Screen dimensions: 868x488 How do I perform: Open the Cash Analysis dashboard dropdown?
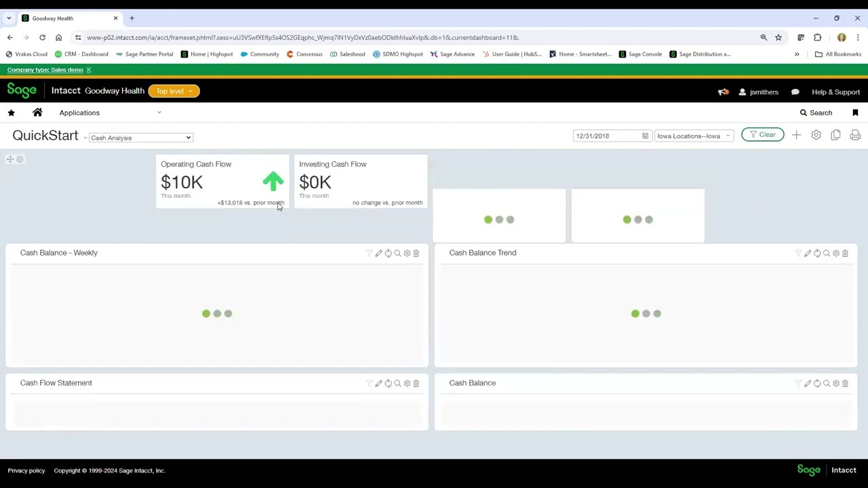pos(141,138)
